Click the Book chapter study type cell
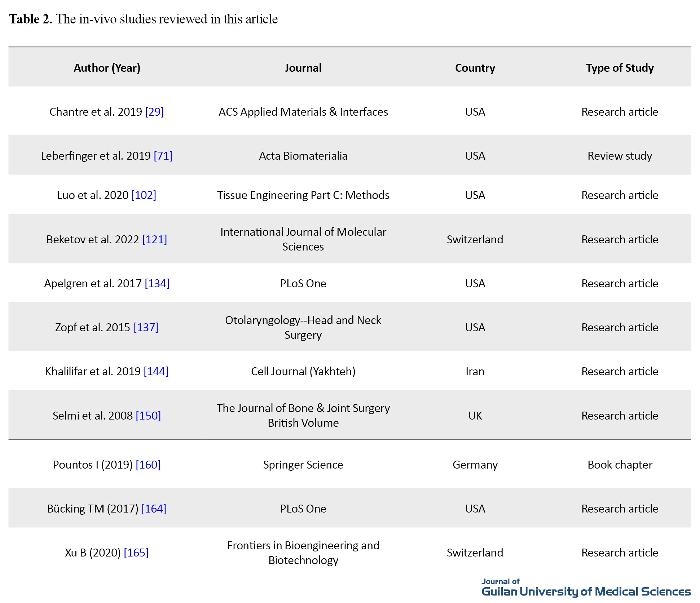 [620, 465]
